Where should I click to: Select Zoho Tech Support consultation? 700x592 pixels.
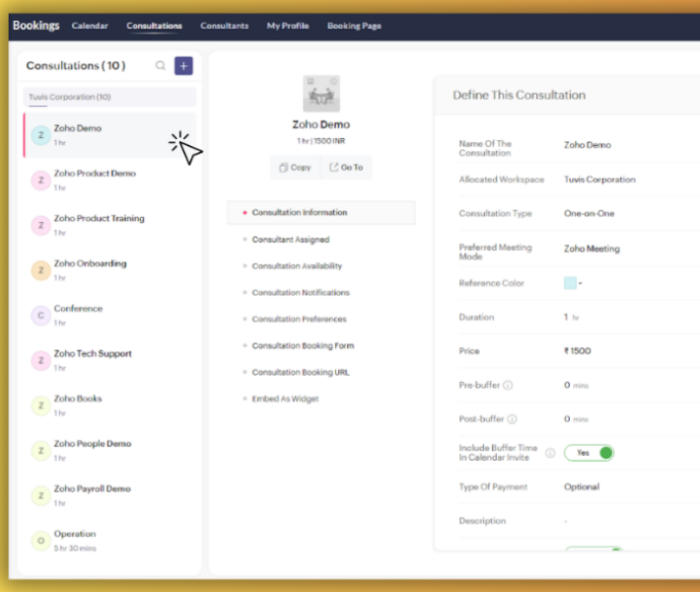(109, 360)
